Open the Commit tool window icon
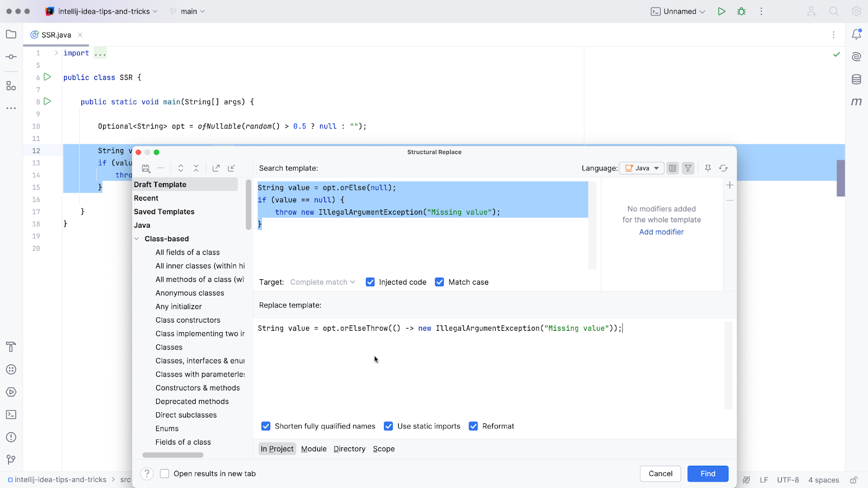The width and height of the screenshot is (868, 488). (x=11, y=57)
